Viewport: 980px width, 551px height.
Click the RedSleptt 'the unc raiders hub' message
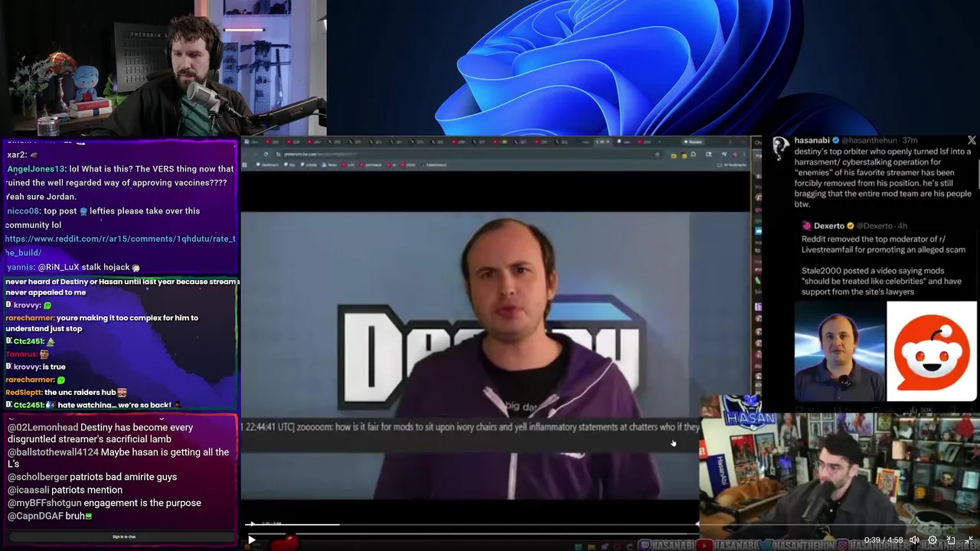[x=65, y=393]
